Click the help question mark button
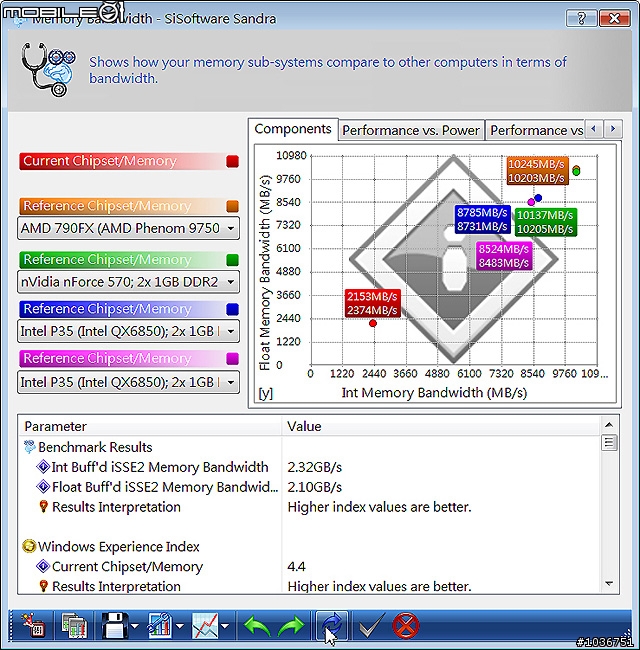 (x=581, y=18)
